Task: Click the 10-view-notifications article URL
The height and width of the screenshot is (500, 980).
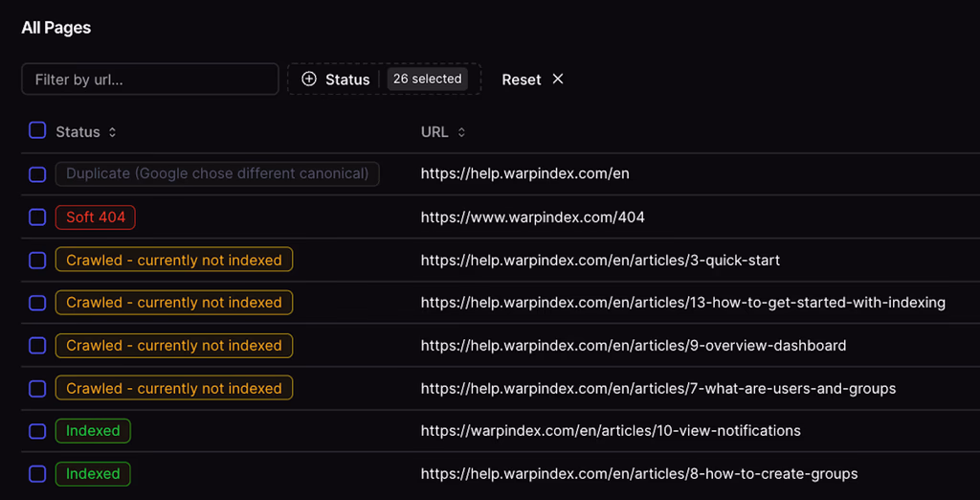Action: (x=611, y=431)
